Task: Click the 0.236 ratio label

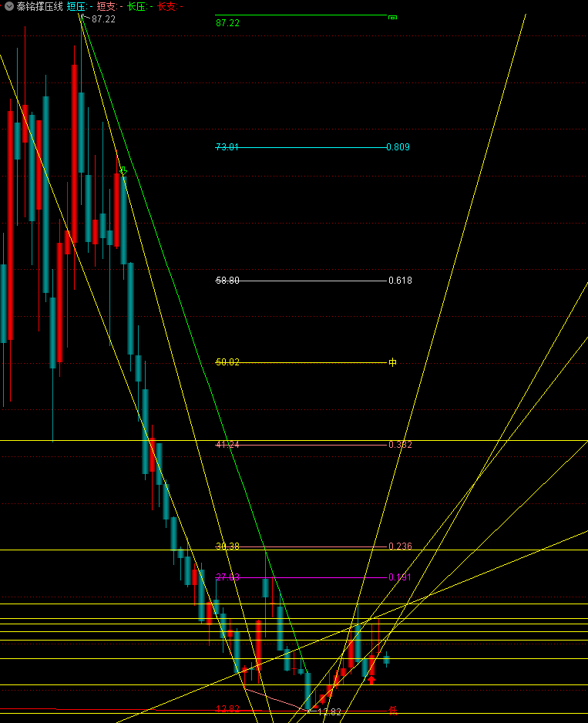Action: coord(400,546)
